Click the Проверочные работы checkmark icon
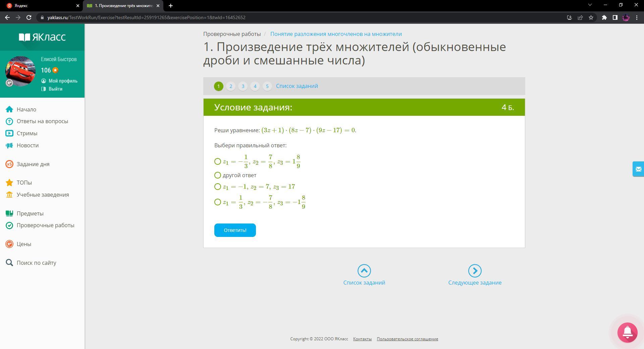Screen dimensions: 644x349 [x=9, y=226]
